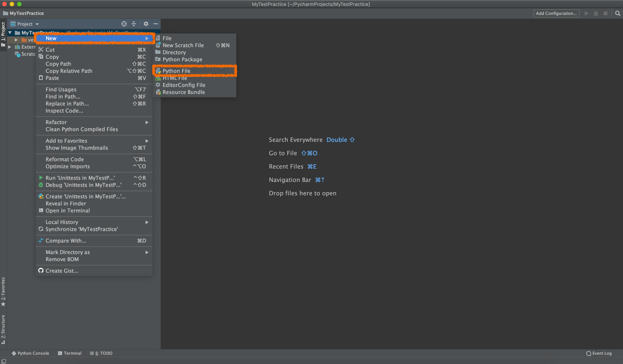The image size is (623, 364).
Task: Choose Replace in Path...
Action: pos(94,104)
